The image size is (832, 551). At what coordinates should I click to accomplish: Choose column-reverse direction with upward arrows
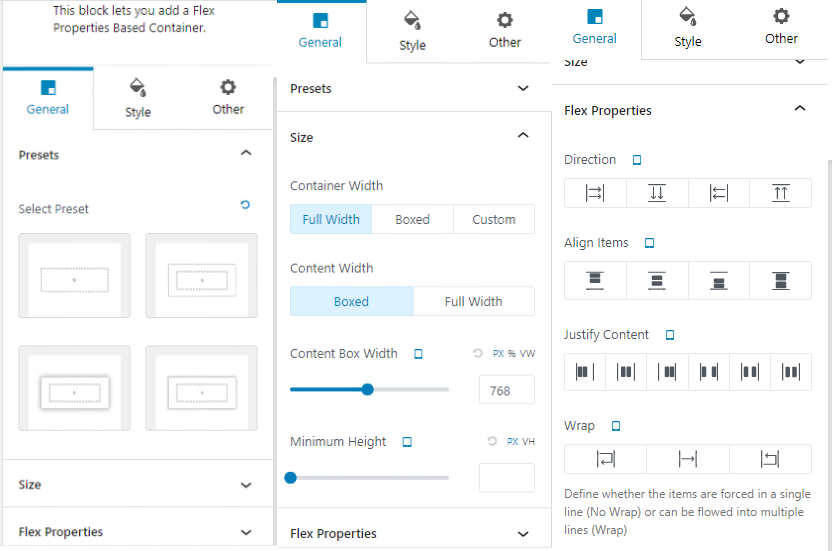click(780, 193)
